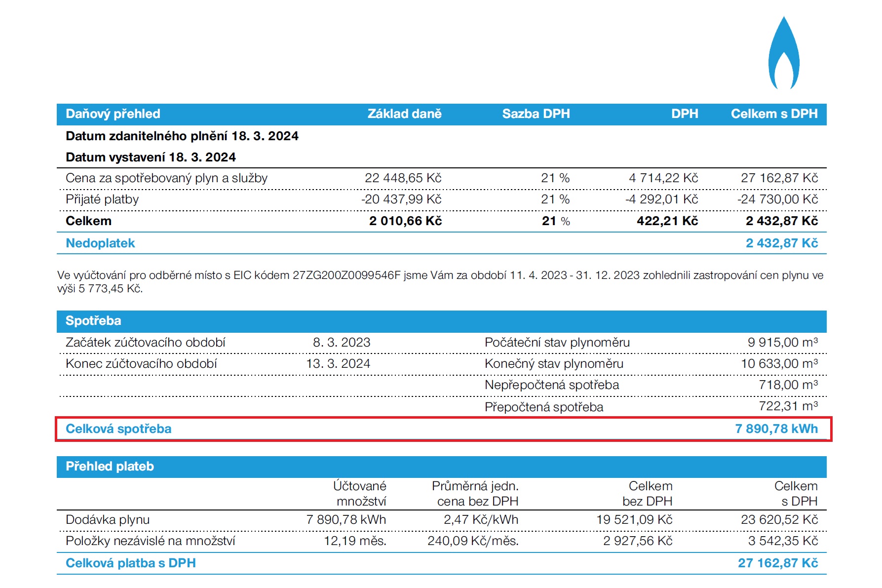Select the Dodávka plynu row label
Screen dimensions: 882x588
point(108,520)
